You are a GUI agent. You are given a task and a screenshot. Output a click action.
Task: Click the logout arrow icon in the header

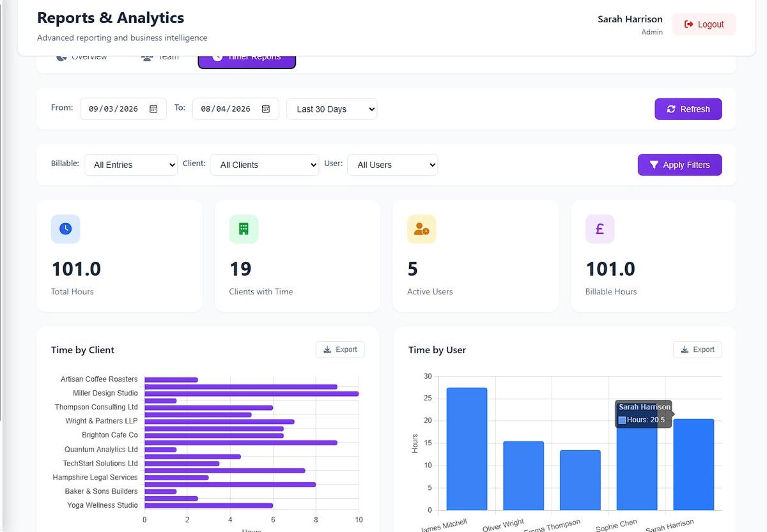(x=688, y=24)
